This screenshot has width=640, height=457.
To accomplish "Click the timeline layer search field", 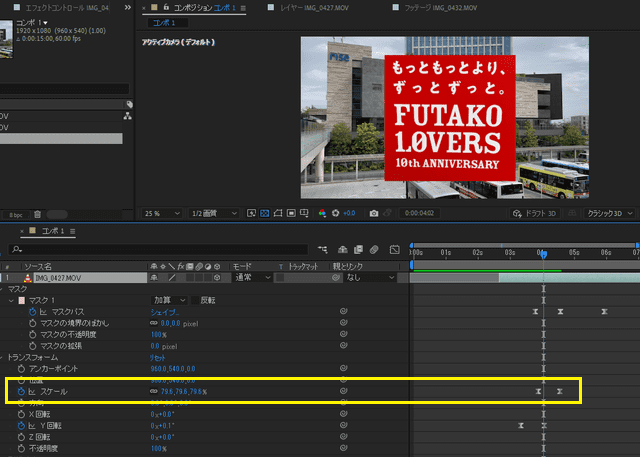I will click(x=158, y=249).
